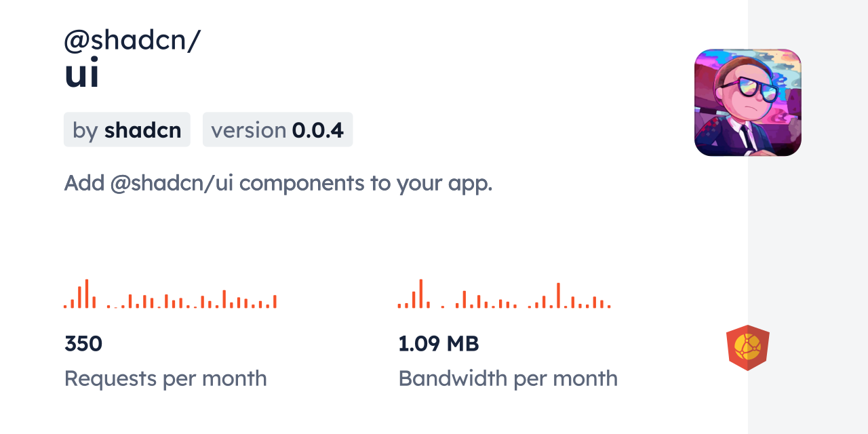Viewport: 868px width, 434px height.
Task: Click the last bar of the requests chart
Action: (275, 302)
